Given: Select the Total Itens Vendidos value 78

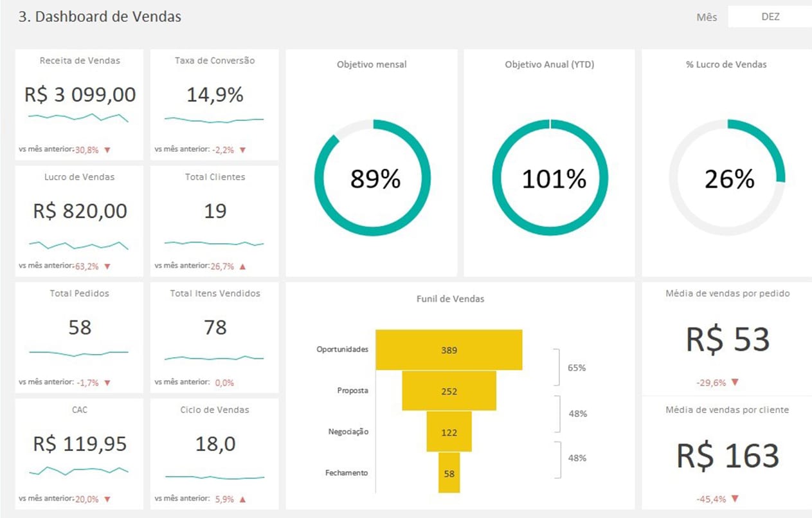Looking at the screenshot, I should click(215, 328).
